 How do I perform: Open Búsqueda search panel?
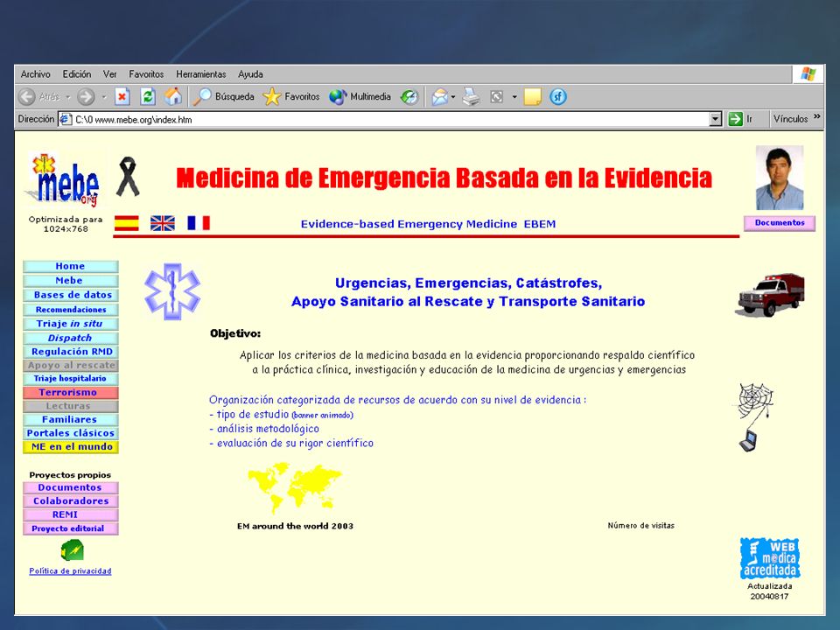pos(223,97)
